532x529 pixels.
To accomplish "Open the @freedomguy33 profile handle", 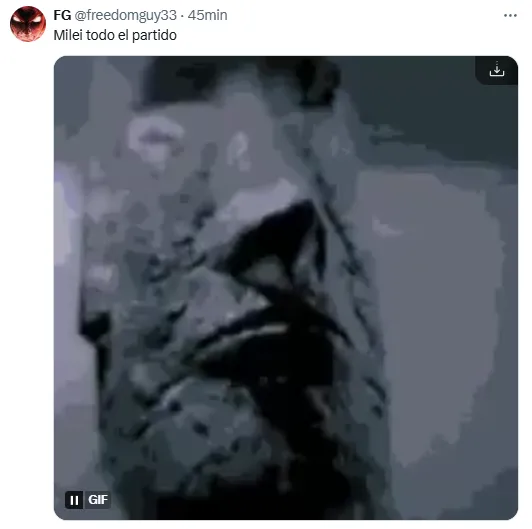I will (125, 15).
